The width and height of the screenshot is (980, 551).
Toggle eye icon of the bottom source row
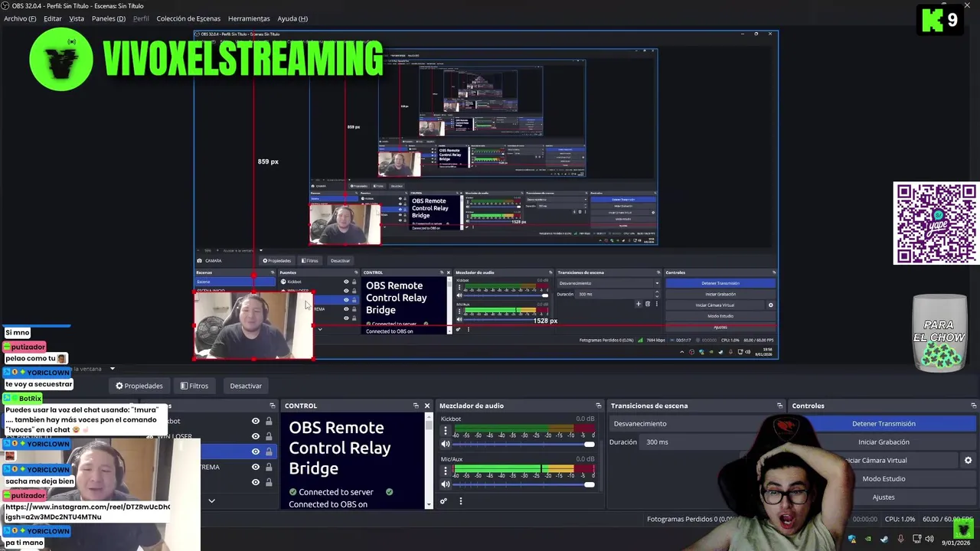coord(256,482)
